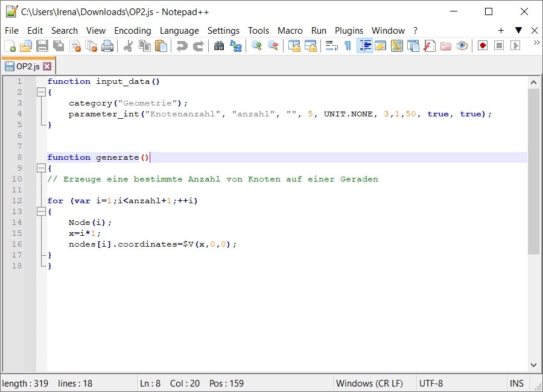543x392 pixels.
Task: Open the Language menu
Action: pyautogui.click(x=179, y=31)
